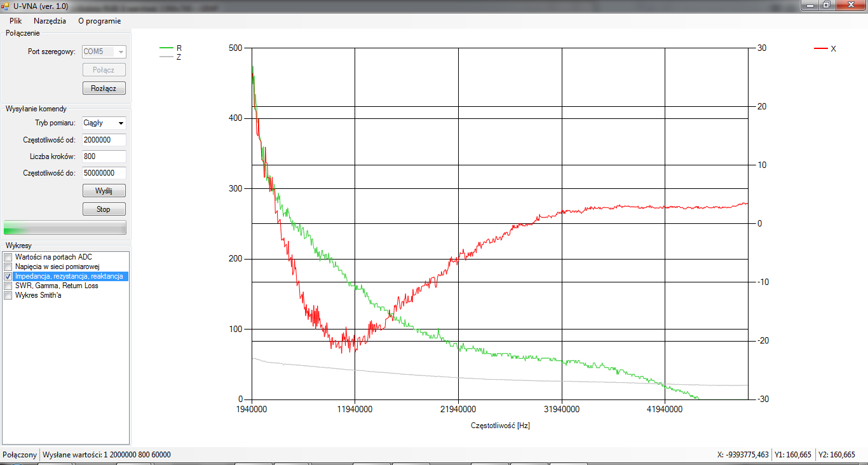Focus the Liczba kroków field

tap(104, 156)
